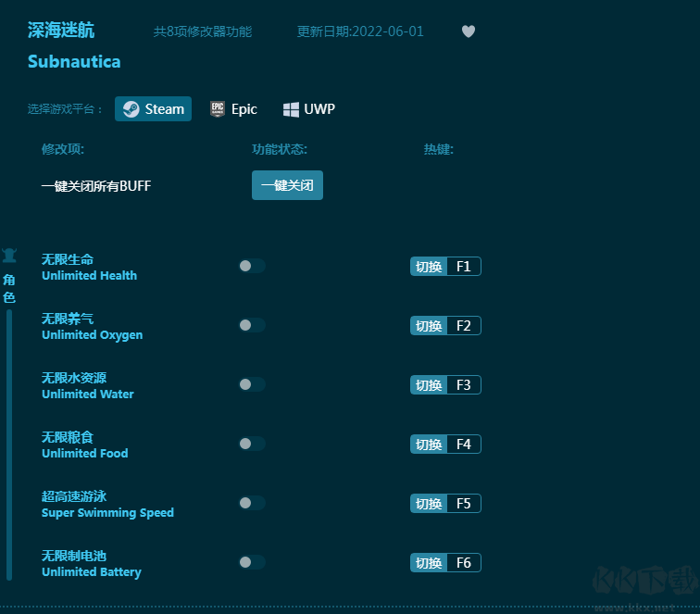Switch on Unlimited Food toggle
Image resolution: width=700 pixels, height=614 pixels.
point(252,444)
